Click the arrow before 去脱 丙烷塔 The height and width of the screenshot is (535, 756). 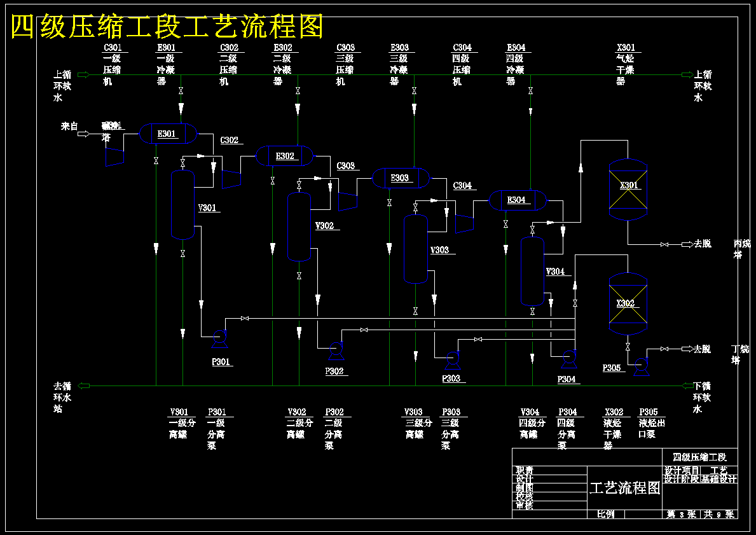click(x=687, y=244)
